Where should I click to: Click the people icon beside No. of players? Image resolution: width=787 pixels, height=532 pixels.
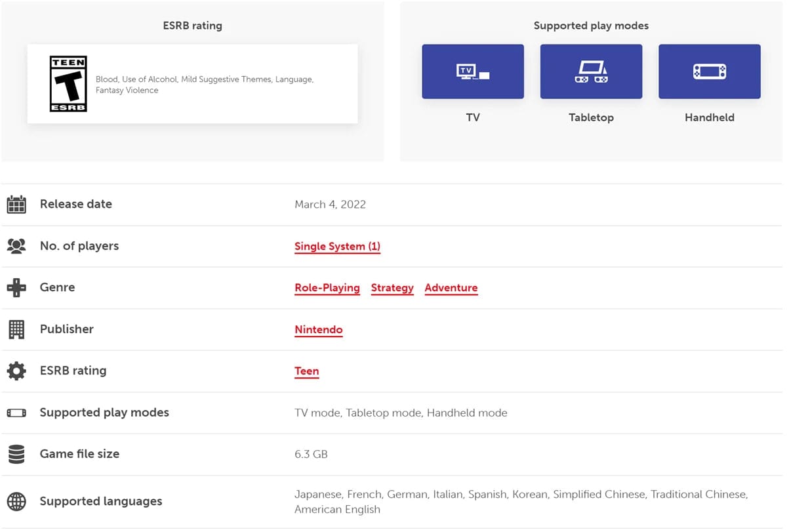(16, 246)
